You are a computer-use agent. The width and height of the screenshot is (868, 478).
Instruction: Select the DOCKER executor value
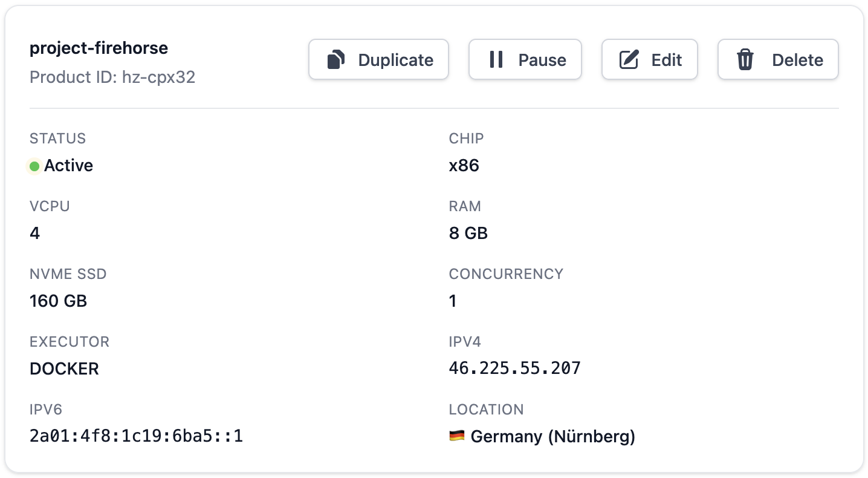[64, 368]
